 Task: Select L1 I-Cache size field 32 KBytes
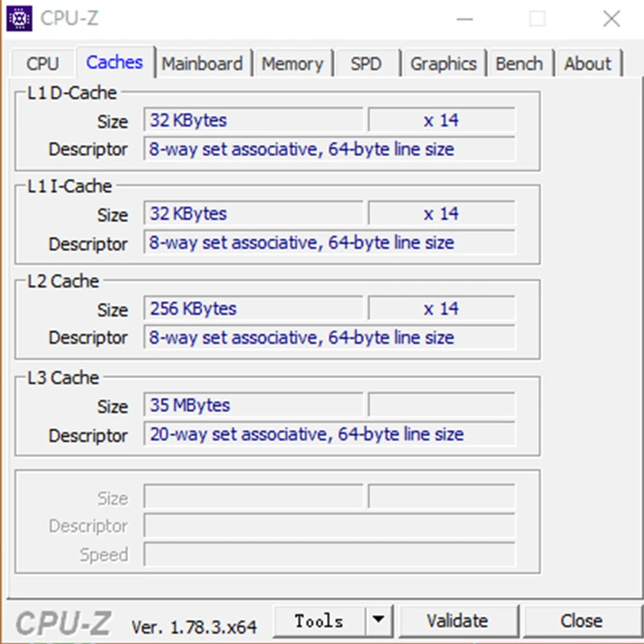(x=254, y=213)
